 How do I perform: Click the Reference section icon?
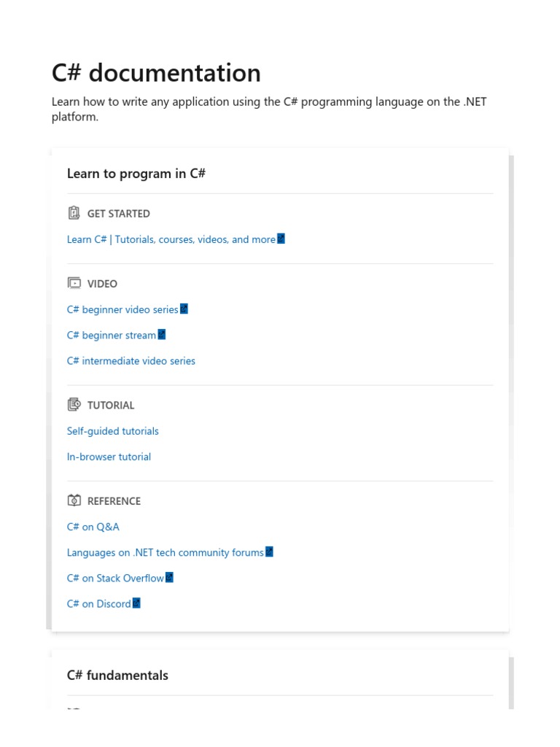point(74,500)
